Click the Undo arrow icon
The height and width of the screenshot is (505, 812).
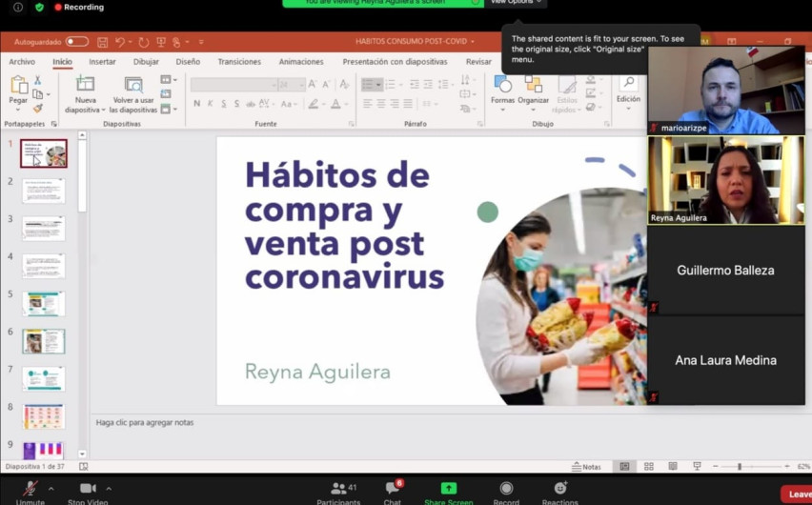pos(120,42)
